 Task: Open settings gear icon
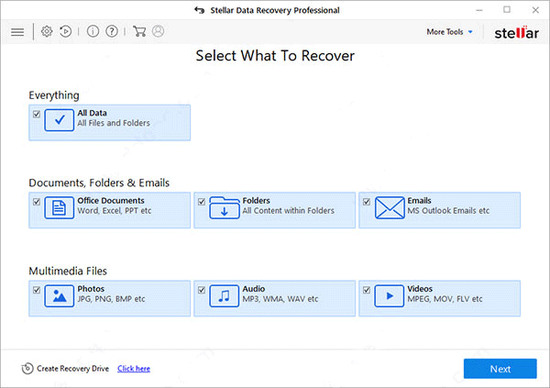pyautogui.click(x=47, y=32)
